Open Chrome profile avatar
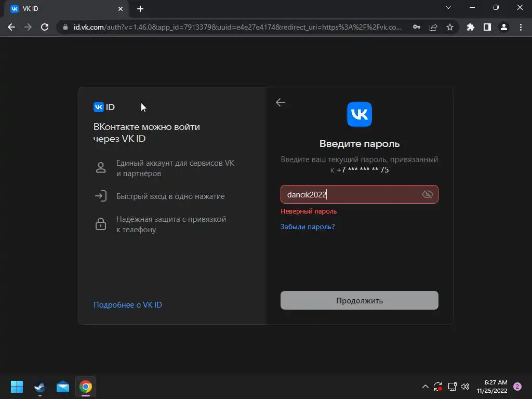 [504, 27]
